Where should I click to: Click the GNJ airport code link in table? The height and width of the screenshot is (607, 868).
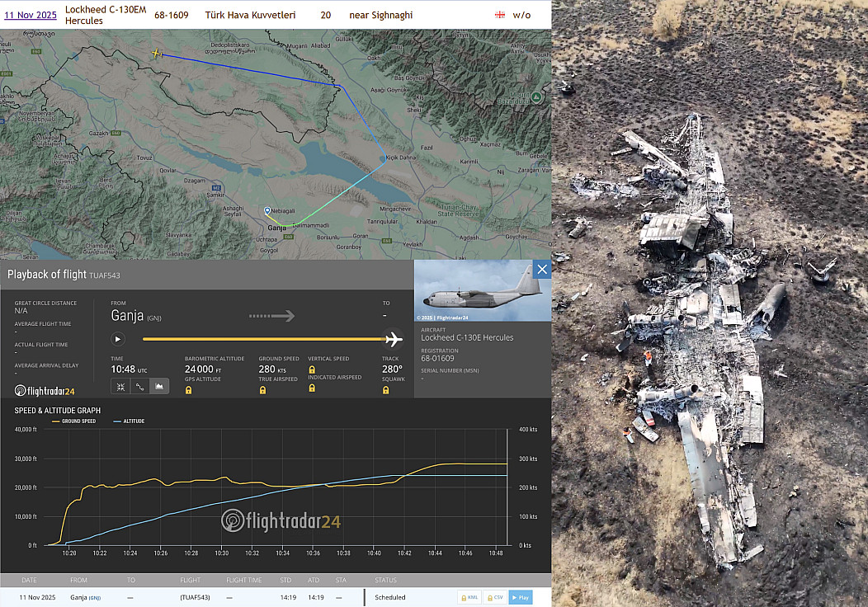[95, 597]
